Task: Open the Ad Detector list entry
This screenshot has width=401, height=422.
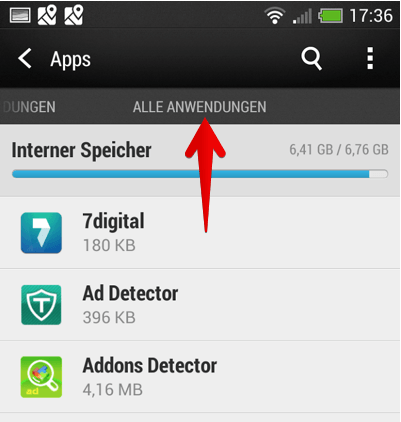Action: pos(200,305)
